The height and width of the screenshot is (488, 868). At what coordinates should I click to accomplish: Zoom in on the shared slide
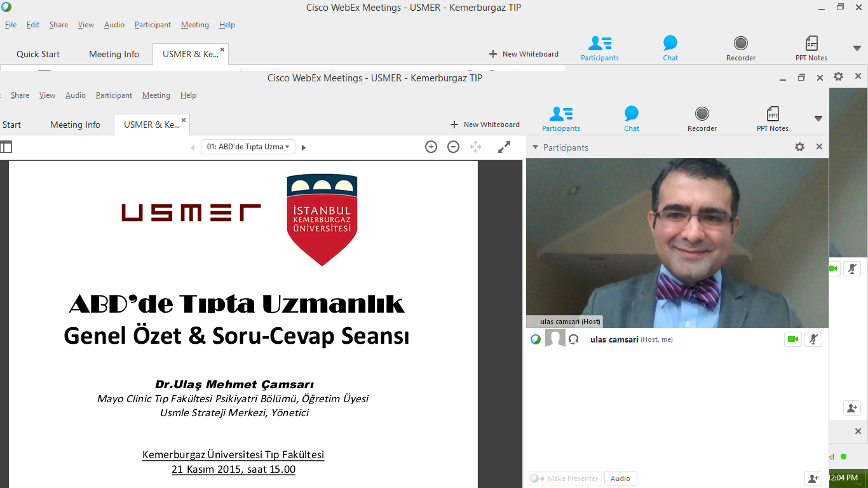coord(431,147)
